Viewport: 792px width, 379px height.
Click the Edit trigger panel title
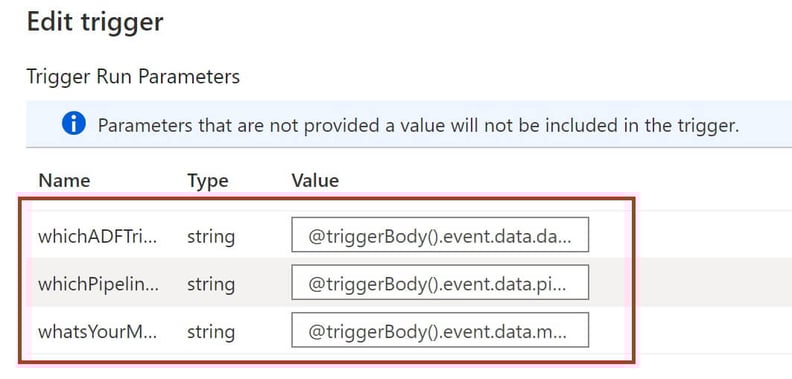(95, 22)
